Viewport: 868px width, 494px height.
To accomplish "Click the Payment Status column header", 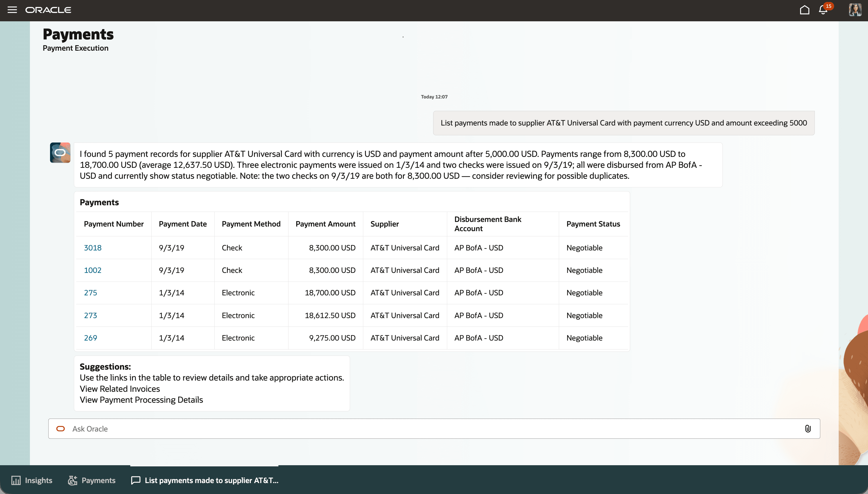I will pos(593,224).
